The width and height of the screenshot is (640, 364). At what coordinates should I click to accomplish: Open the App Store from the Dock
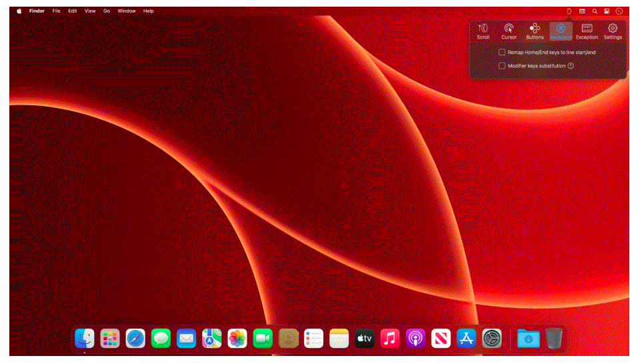click(x=466, y=338)
